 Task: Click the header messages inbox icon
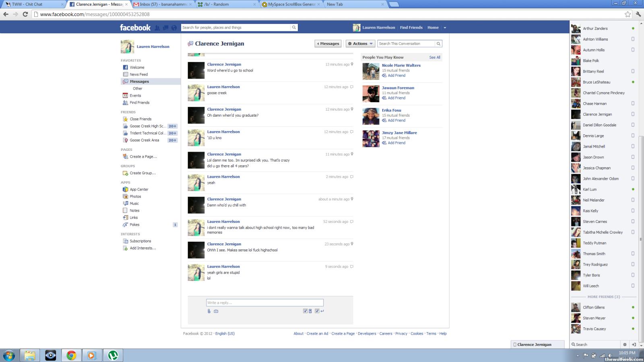coord(165,28)
